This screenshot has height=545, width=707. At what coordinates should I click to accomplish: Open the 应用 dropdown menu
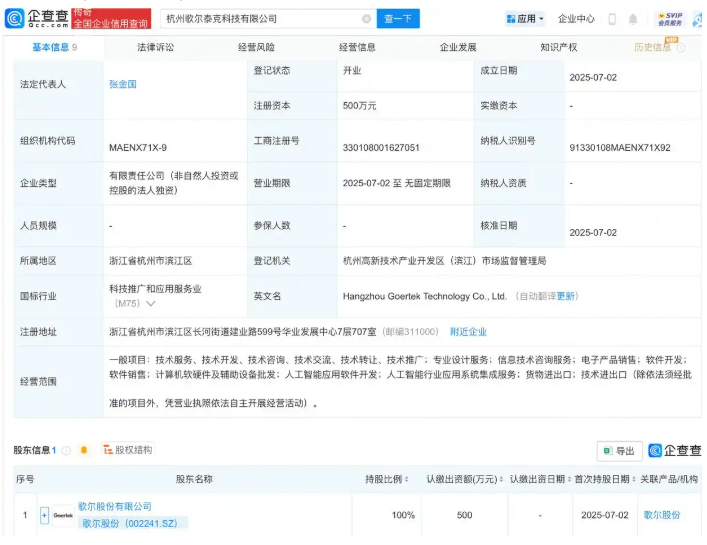click(x=525, y=19)
